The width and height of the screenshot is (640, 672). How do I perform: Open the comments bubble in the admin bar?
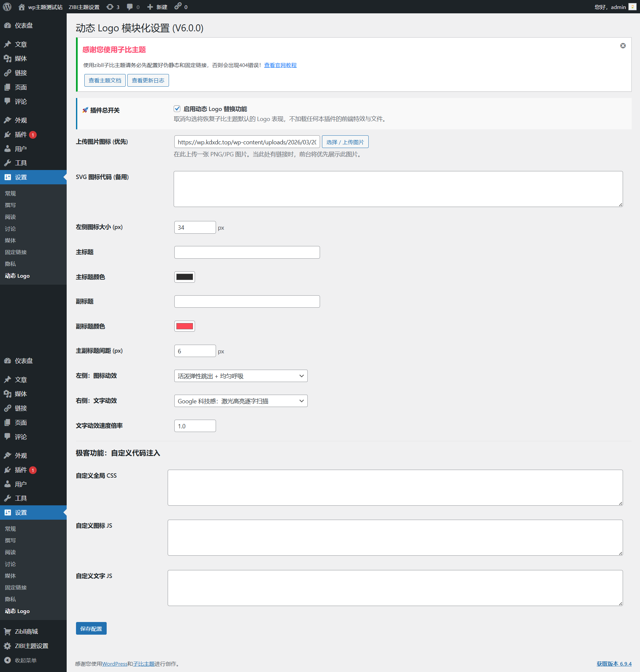pos(130,7)
